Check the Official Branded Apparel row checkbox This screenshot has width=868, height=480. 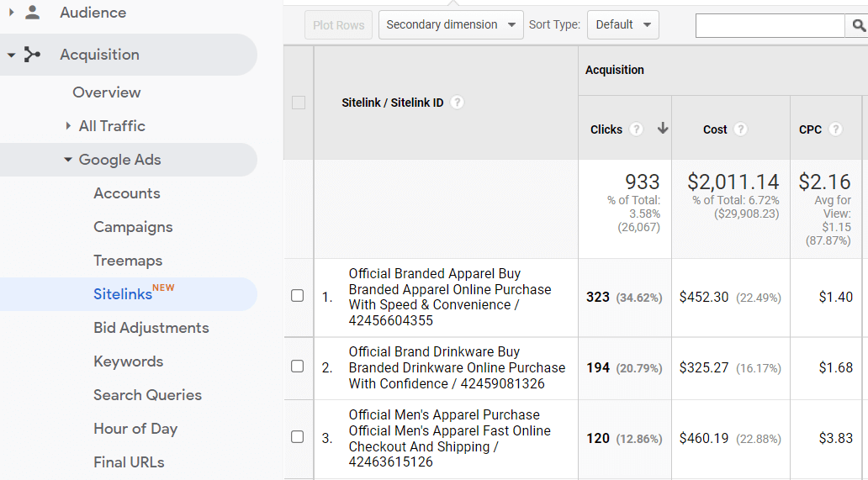tap(297, 296)
